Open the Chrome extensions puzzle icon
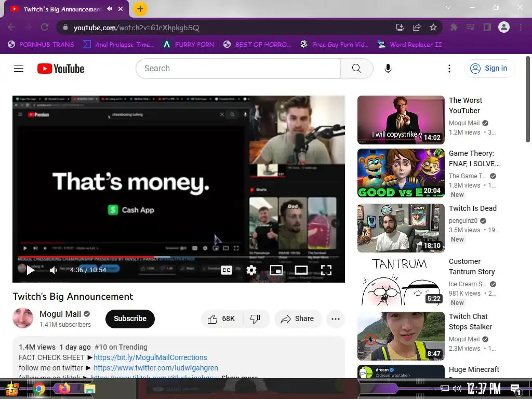Screen dimensions: 532x399 coord(454,27)
